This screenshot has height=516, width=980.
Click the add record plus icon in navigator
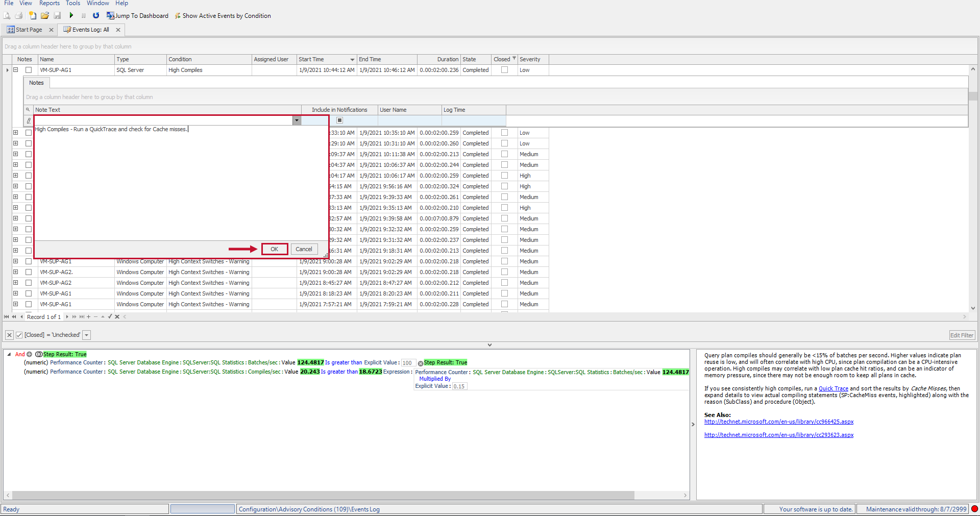point(89,317)
